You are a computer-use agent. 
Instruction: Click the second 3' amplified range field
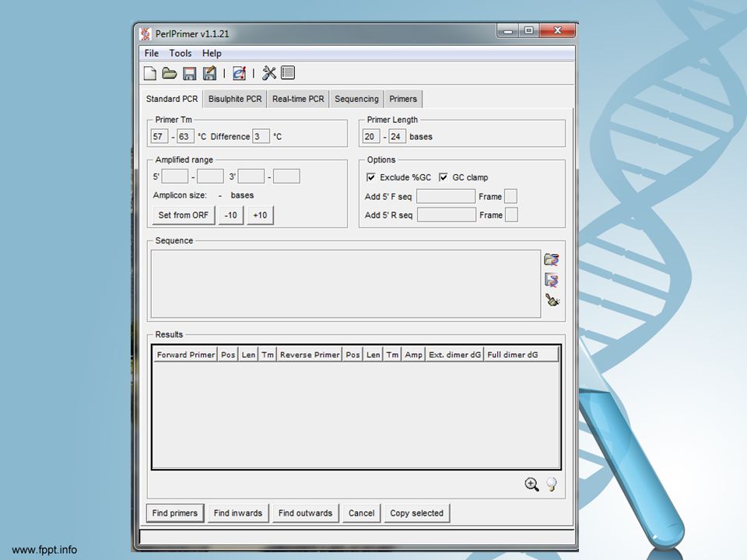[x=286, y=177]
